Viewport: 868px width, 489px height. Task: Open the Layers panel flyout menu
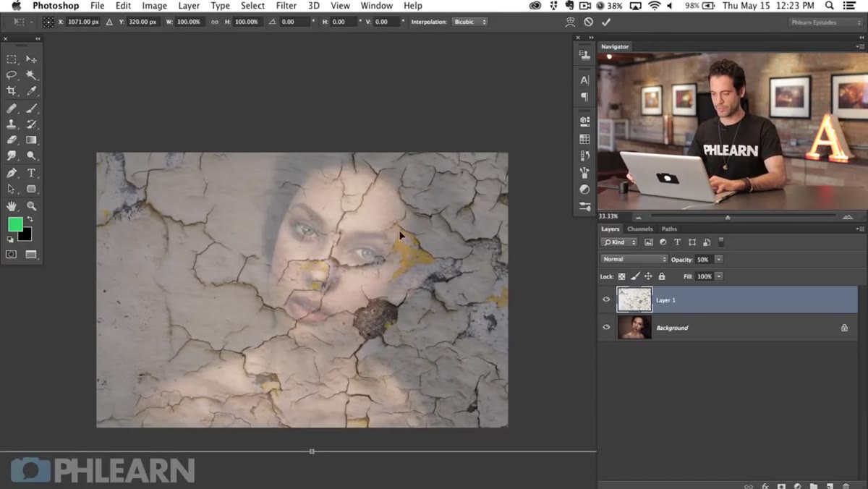859,229
